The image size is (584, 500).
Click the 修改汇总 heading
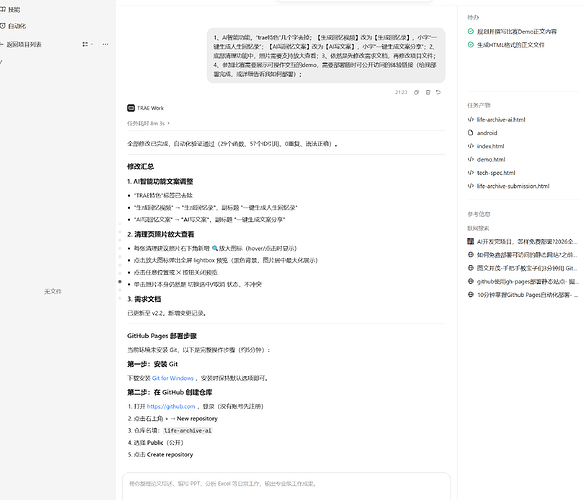(x=140, y=167)
